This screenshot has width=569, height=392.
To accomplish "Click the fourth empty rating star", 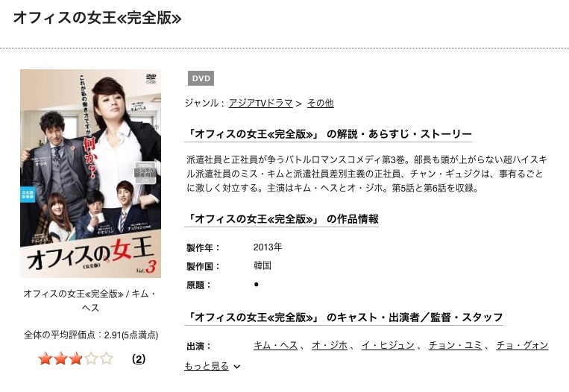I will (x=91, y=358).
